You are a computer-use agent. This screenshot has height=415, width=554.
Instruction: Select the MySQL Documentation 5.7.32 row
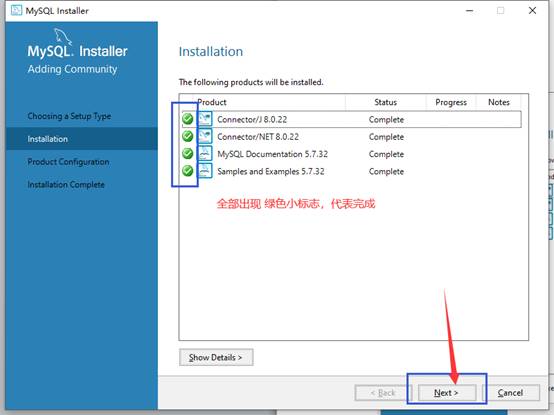click(x=351, y=154)
